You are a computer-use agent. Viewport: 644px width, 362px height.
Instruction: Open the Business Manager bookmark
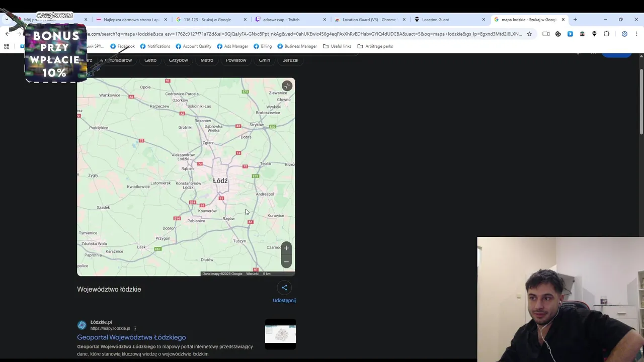point(297,46)
